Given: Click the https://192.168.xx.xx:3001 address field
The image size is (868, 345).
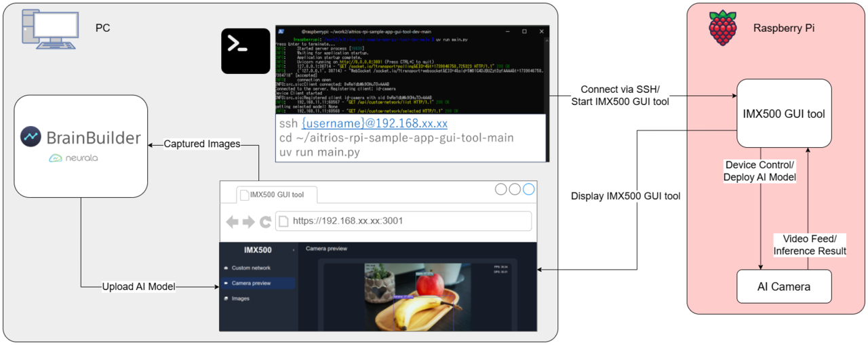Looking at the screenshot, I should pyautogui.click(x=403, y=221).
